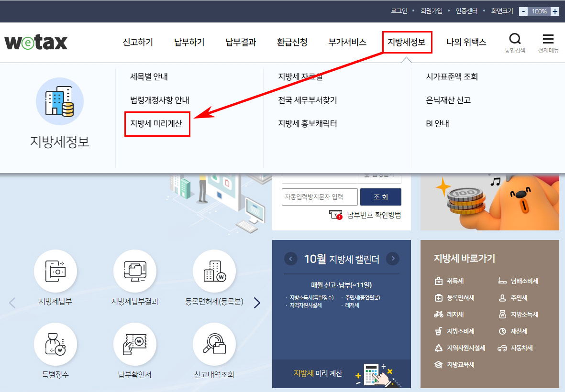Select the 취득세 briefcase icon in 지방세 바로가기
This screenshot has height=392, width=565.
pos(438,281)
